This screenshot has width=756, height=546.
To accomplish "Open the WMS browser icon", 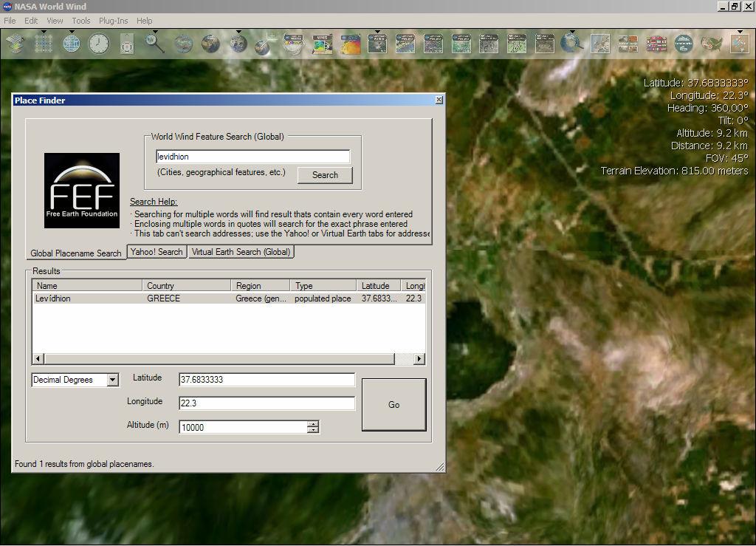I will coord(322,44).
